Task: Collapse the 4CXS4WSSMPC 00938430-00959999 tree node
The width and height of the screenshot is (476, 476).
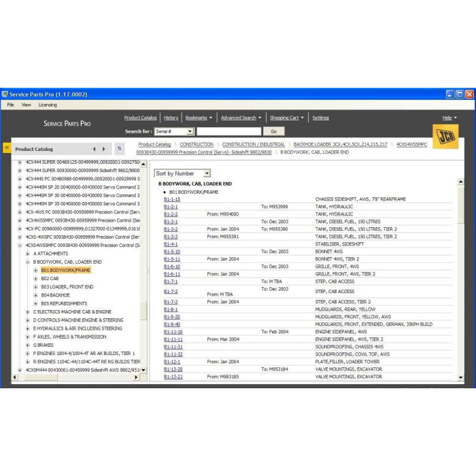Action: tap(20, 245)
